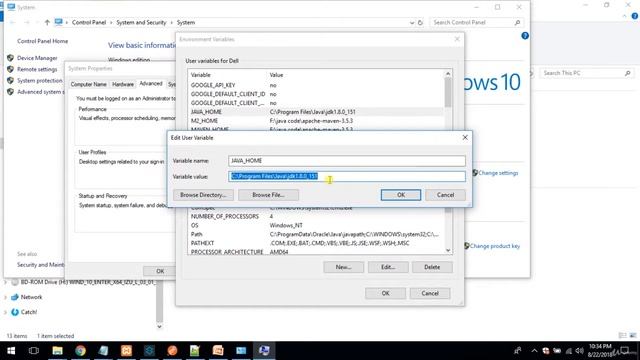The height and width of the screenshot is (360, 640).
Task: Click the Variable value input field
Action: 347,176
